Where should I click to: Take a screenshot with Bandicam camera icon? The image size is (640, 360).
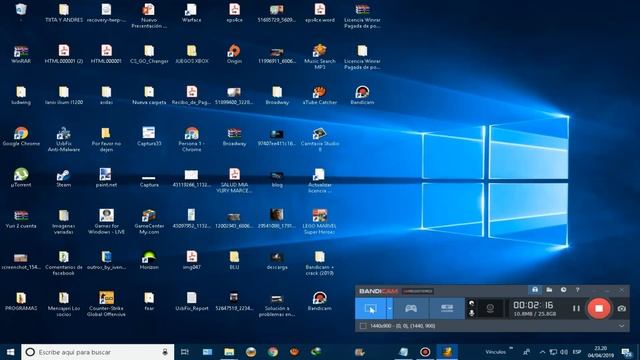tap(621, 309)
